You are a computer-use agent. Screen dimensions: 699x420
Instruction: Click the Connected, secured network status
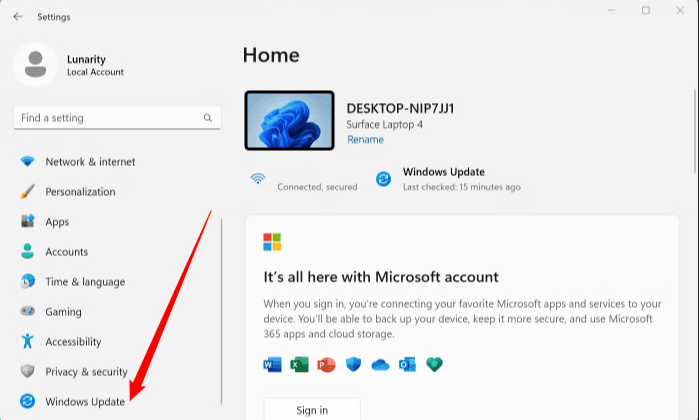click(317, 187)
